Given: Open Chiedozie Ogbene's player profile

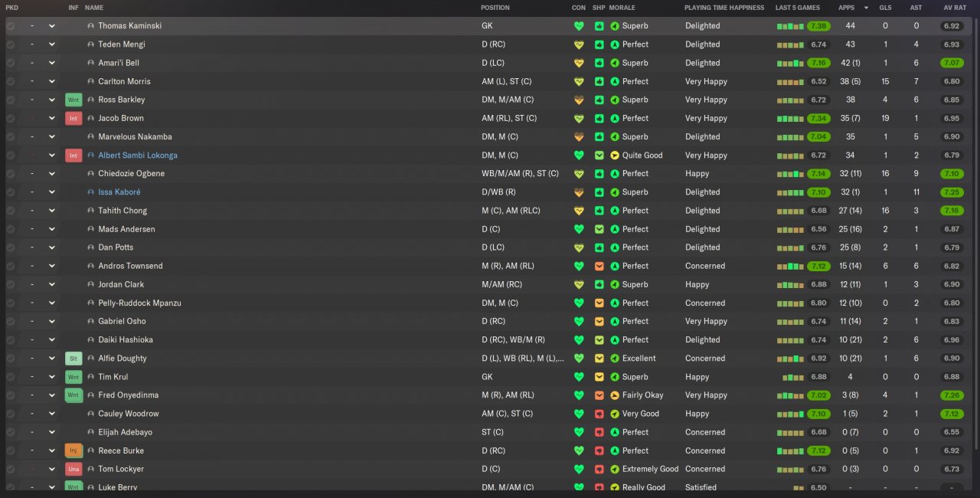Looking at the screenshot, I should coord(132,174).
